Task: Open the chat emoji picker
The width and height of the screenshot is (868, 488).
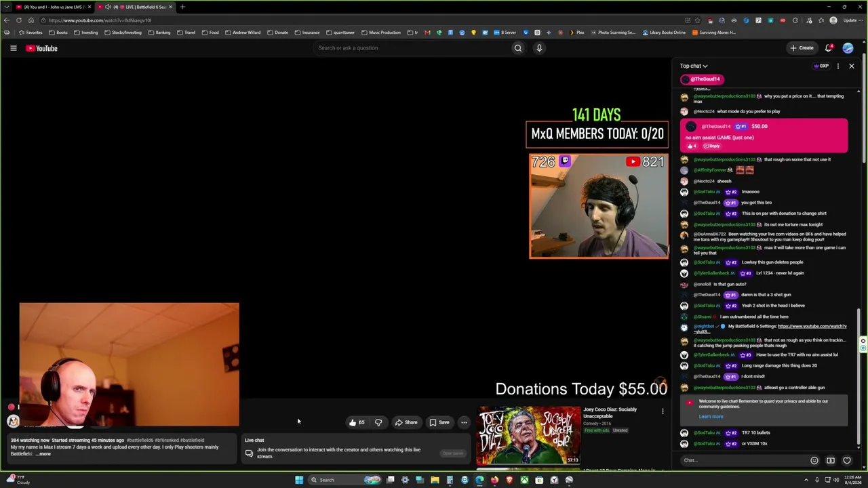Action: click(x=814, y=460)
